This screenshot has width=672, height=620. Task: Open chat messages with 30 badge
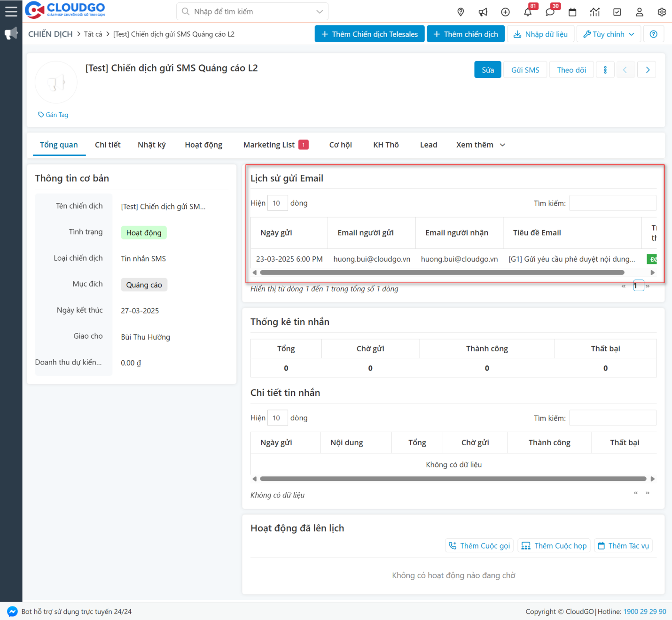pos(550,12)
